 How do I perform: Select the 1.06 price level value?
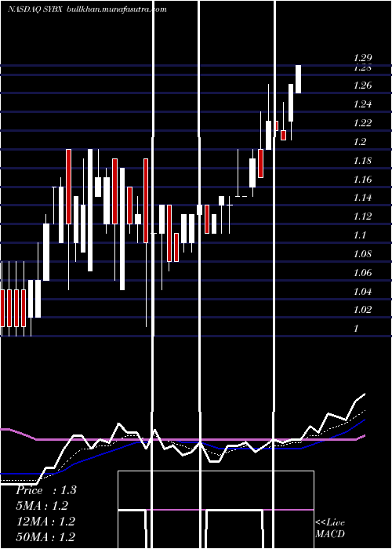click(x=362, y=273)
